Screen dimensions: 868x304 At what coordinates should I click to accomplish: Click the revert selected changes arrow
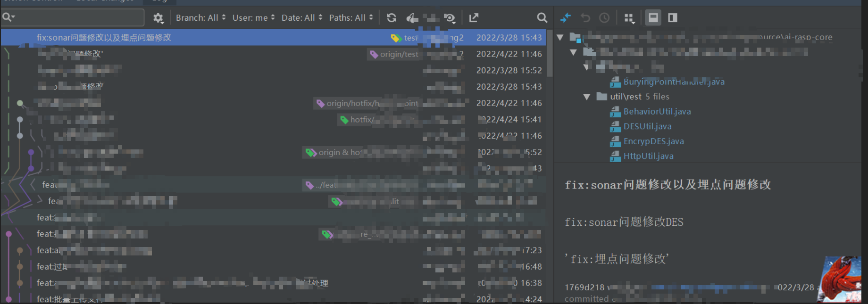pyautogui.click(x=585, y=18)
